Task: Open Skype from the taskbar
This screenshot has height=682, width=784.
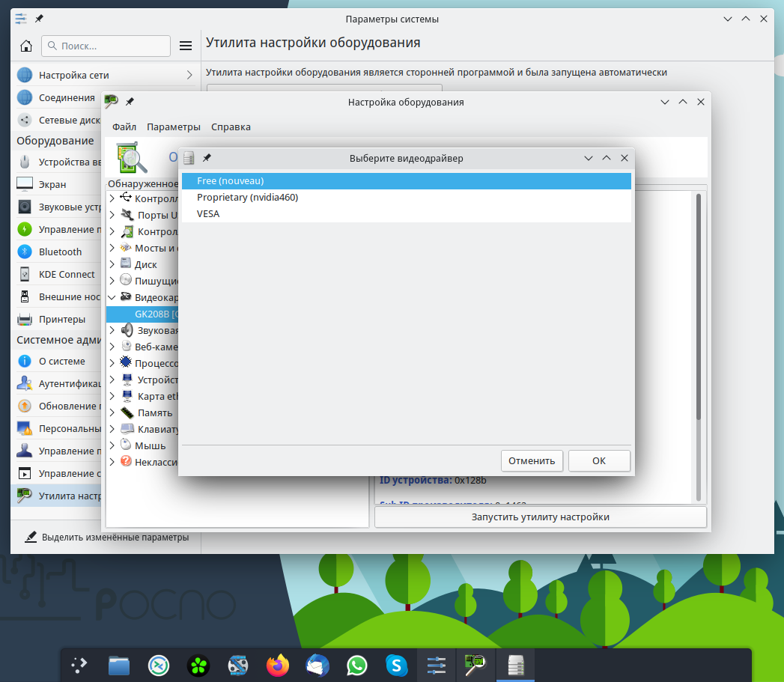Action: click(396, 664)
